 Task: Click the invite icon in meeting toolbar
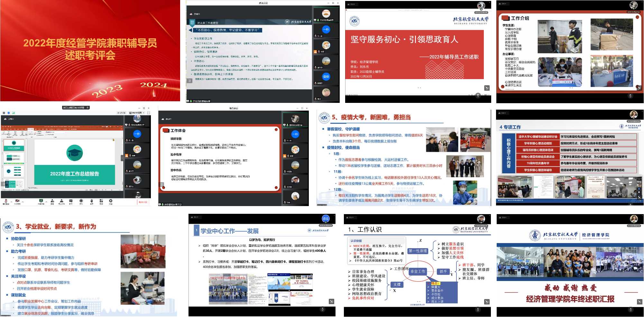(x=52, y=201)
